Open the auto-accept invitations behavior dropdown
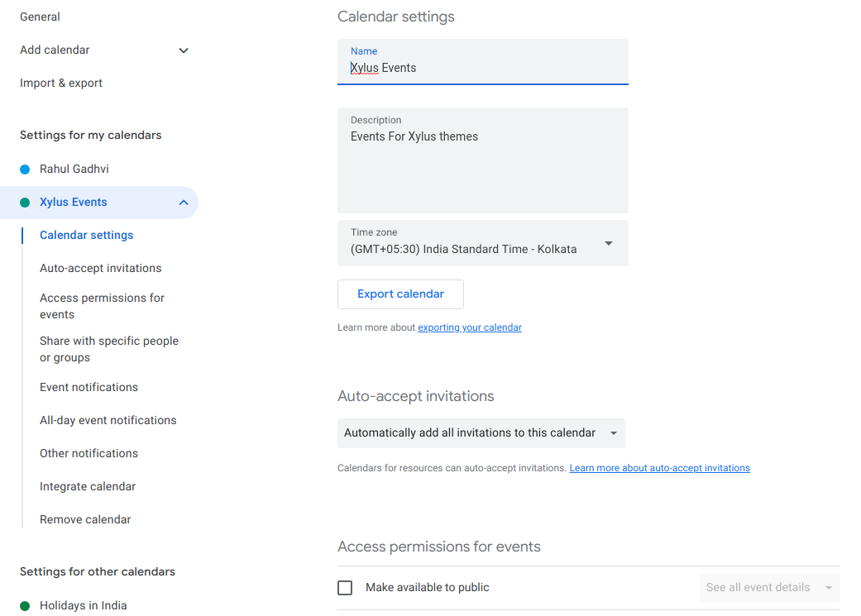 613,432
